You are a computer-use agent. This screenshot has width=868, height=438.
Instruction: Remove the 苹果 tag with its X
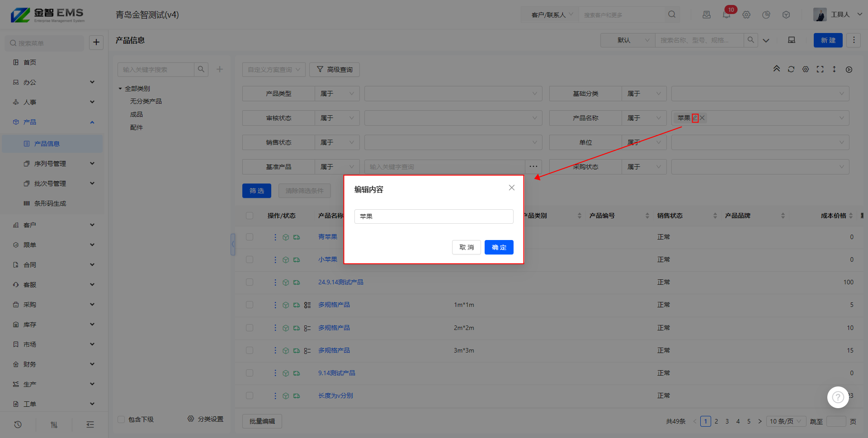coord(703,118)
